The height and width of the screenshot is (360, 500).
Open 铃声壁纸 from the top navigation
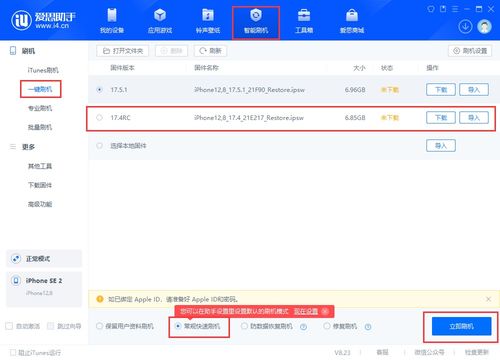[208, 21]
